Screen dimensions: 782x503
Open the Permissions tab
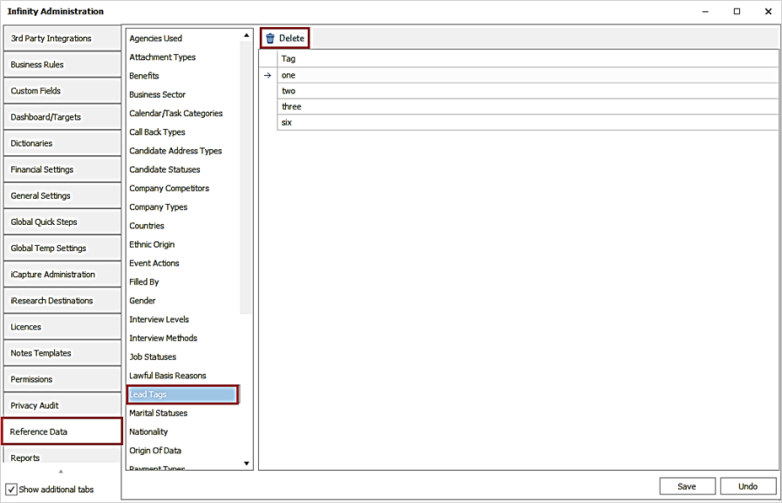point(62,380)
